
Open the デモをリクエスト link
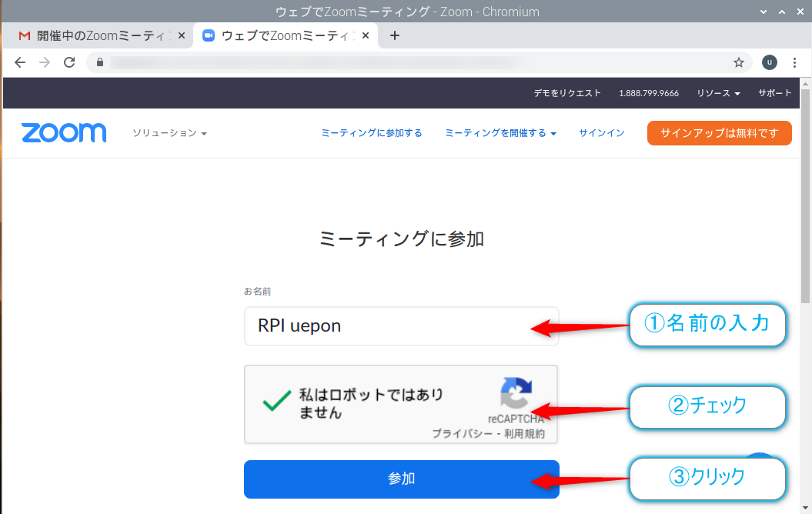click(x=567, y=93)
